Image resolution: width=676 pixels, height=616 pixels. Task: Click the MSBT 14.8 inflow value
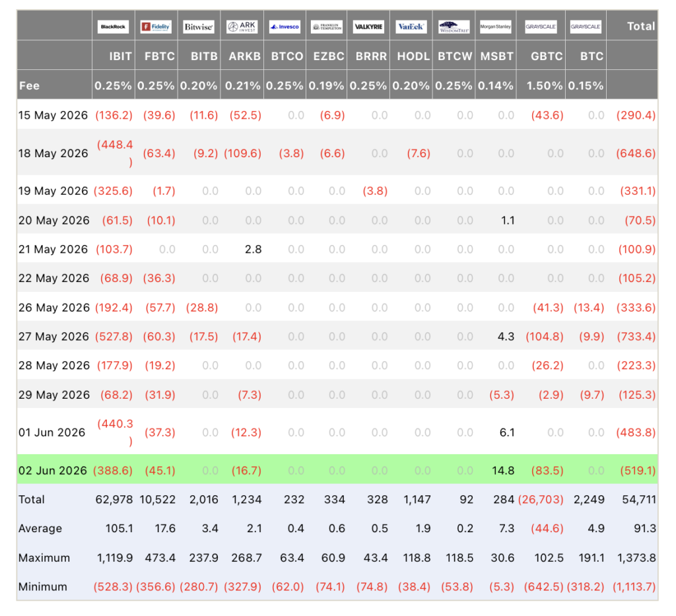coord(502,470)
